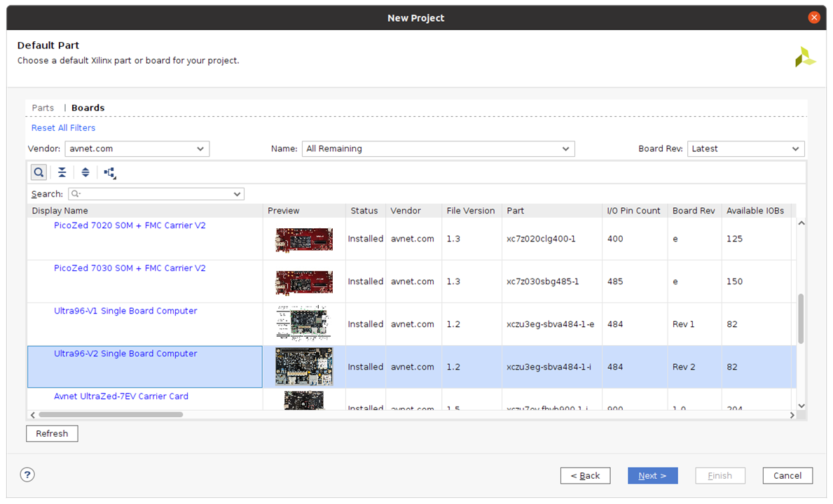The image size is (833, 504).
Task: Click part cell xczu3eg-sbva484-1-e
Action: click(551, 324)
